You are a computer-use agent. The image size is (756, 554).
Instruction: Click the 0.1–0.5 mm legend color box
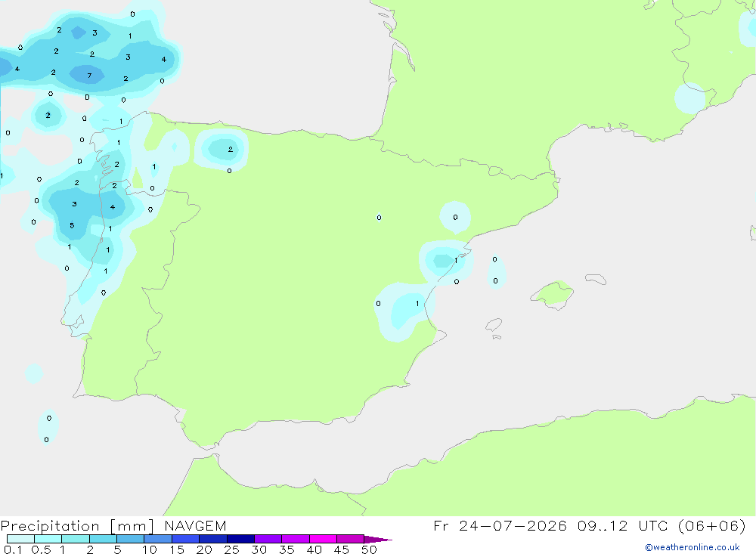point(20,539)
